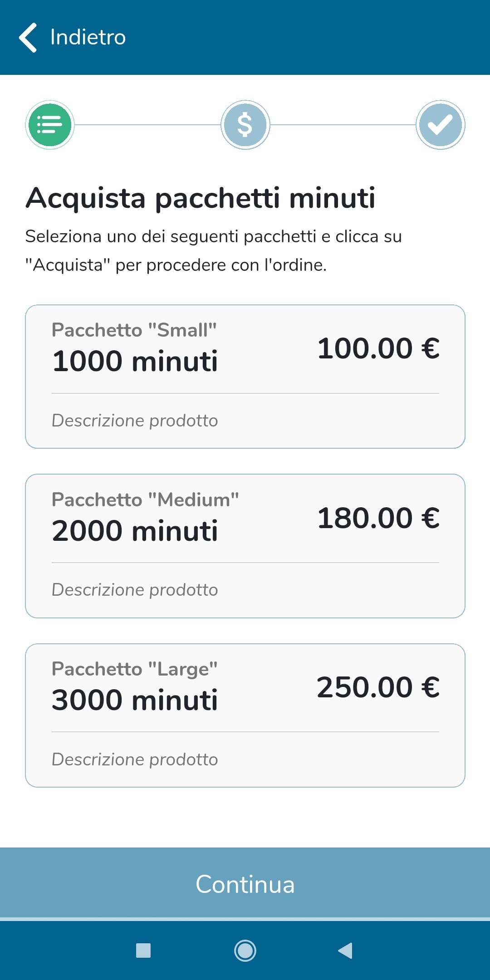490x980 pixels.
Task: Tap Descrizione prodotto under the Small package
Action: [135, 421]
